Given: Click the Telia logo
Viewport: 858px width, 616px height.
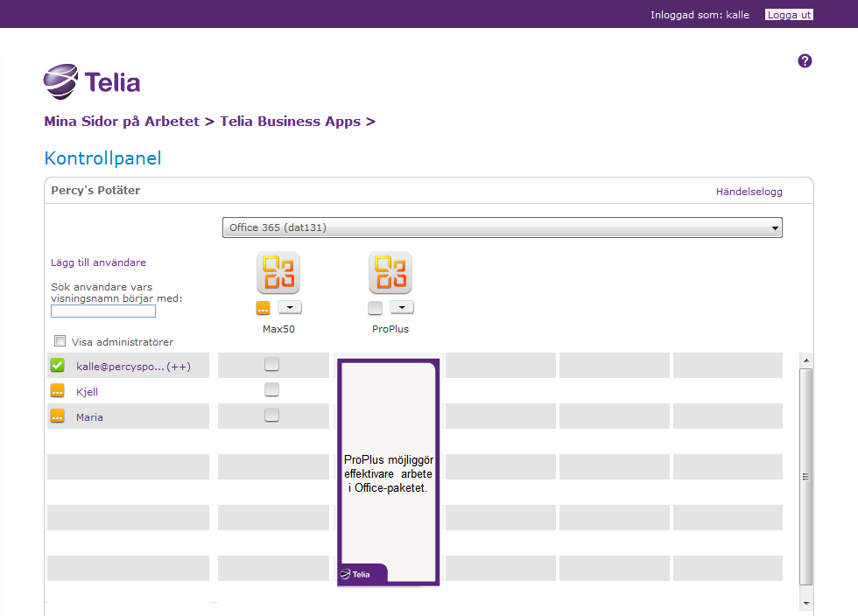Looking at the screenshot, I should (x=92, y=82).
